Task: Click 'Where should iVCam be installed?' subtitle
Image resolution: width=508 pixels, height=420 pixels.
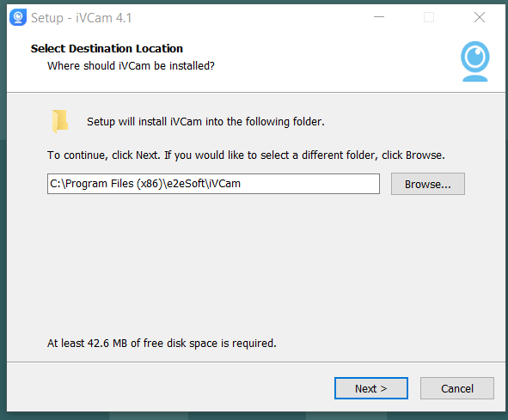Action: tap(131, 66)
